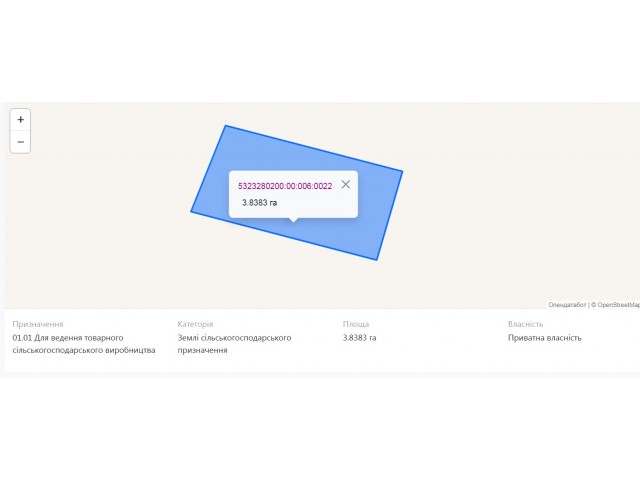Select the Власність label
640x480 pixels.
click(x=525, y=324)
